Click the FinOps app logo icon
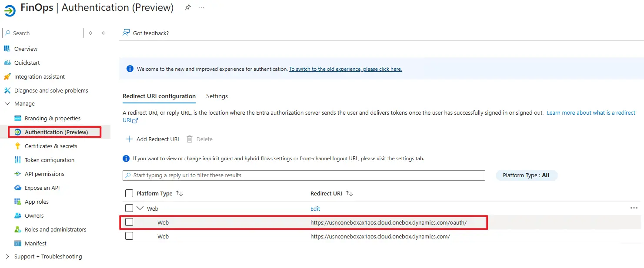 coord(10,10)
